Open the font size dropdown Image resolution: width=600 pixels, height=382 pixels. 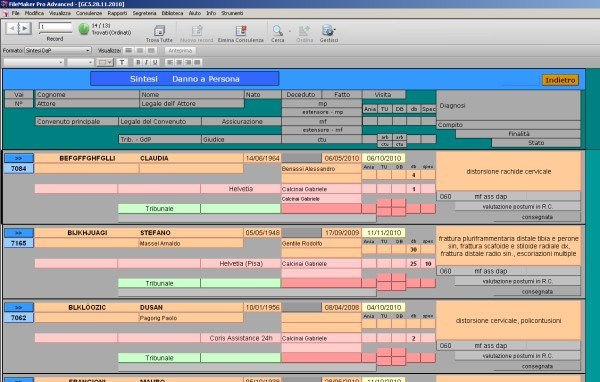coord(80,62)
